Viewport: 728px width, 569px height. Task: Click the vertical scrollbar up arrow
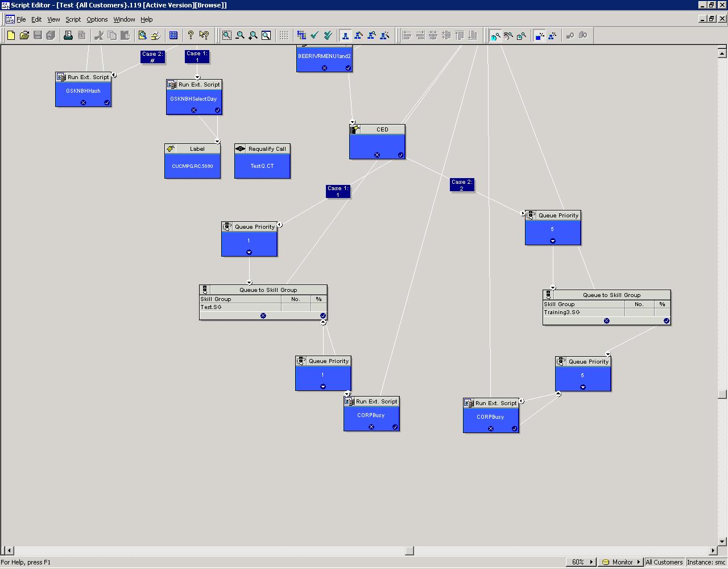point(722,53)
